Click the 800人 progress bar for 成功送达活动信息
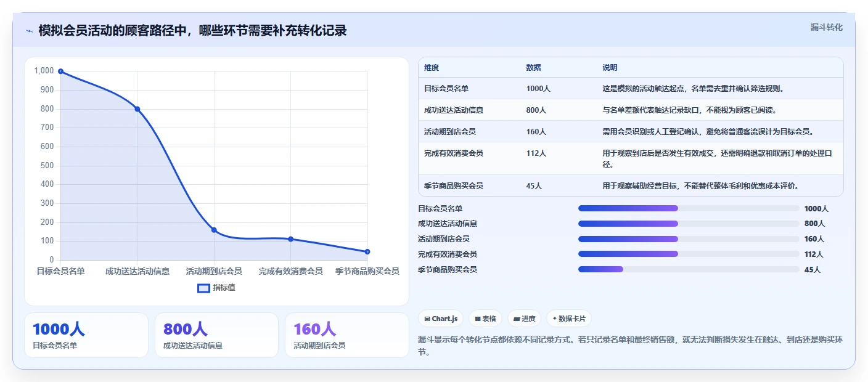The height and width of the screenshot is (382, 868). click(689, 224)
